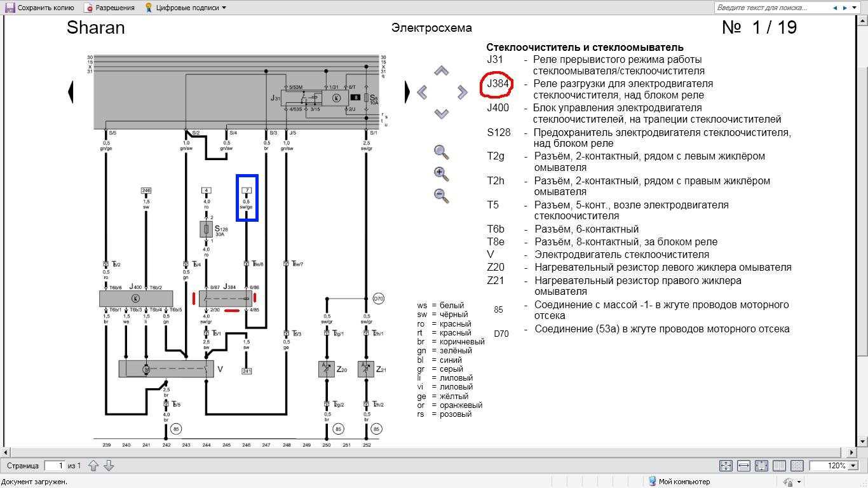Open protected mode lock status dropdown
Screen dimensions: 868x488
click(791, 482)
